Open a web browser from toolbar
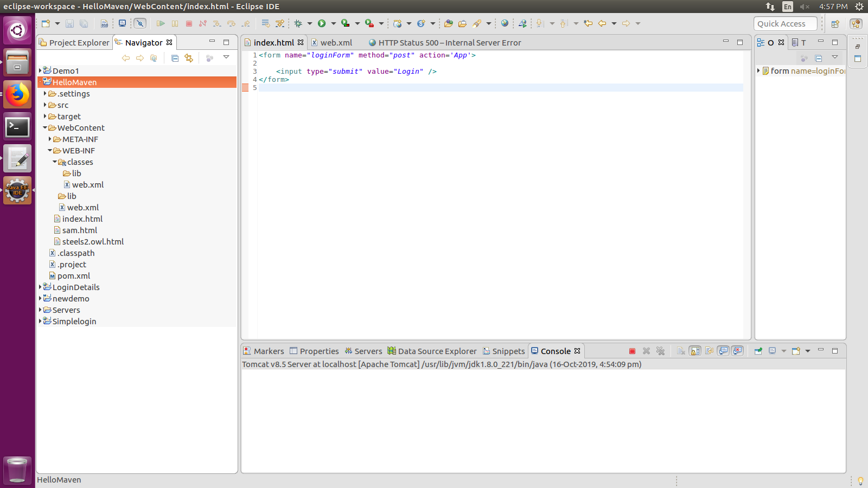 tap(505, 23)
